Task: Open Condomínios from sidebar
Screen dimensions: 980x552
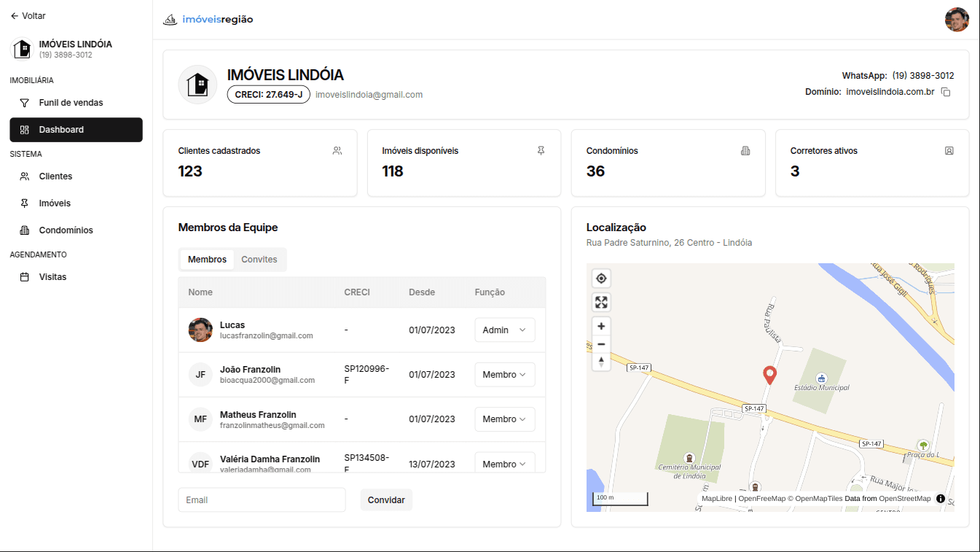Action: click(x=76, y=230)
